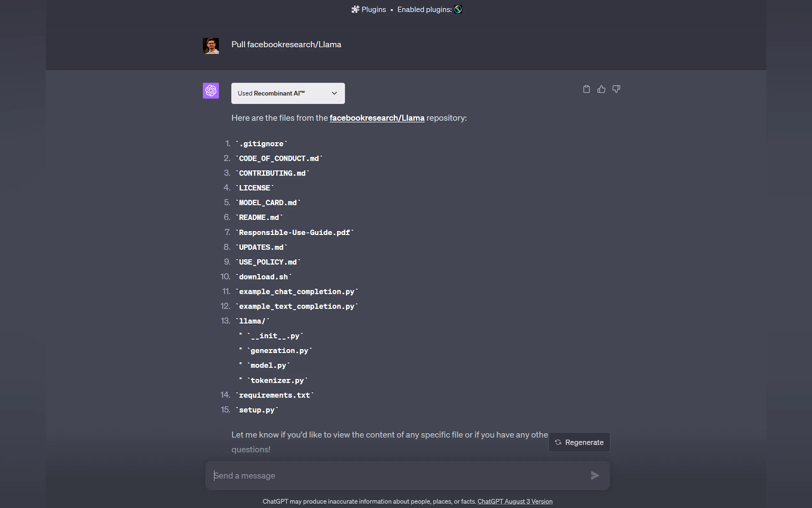Give the response a thumbs down
This screenshot has width=812, height=508.
tap(616, 89)
